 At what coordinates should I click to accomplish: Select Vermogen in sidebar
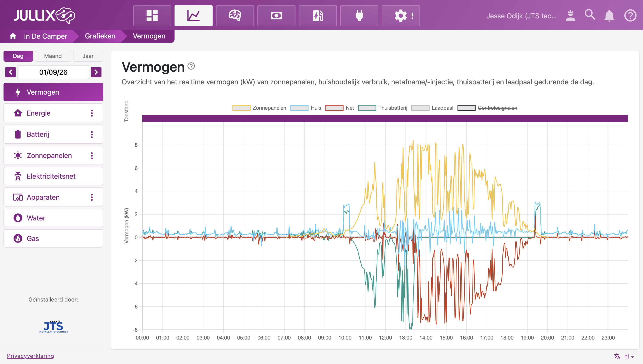coord(53,92)
